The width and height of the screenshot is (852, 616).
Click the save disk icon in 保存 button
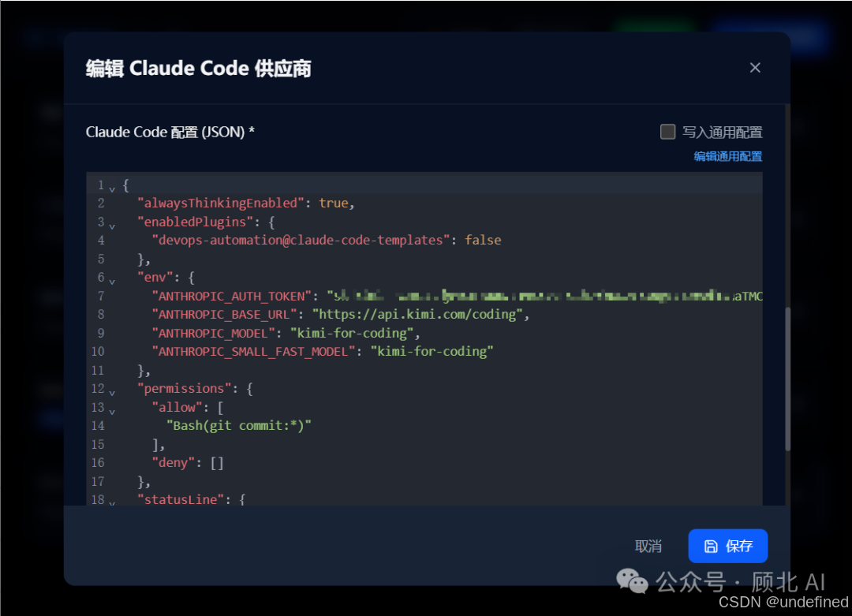[x=711, y=547]
